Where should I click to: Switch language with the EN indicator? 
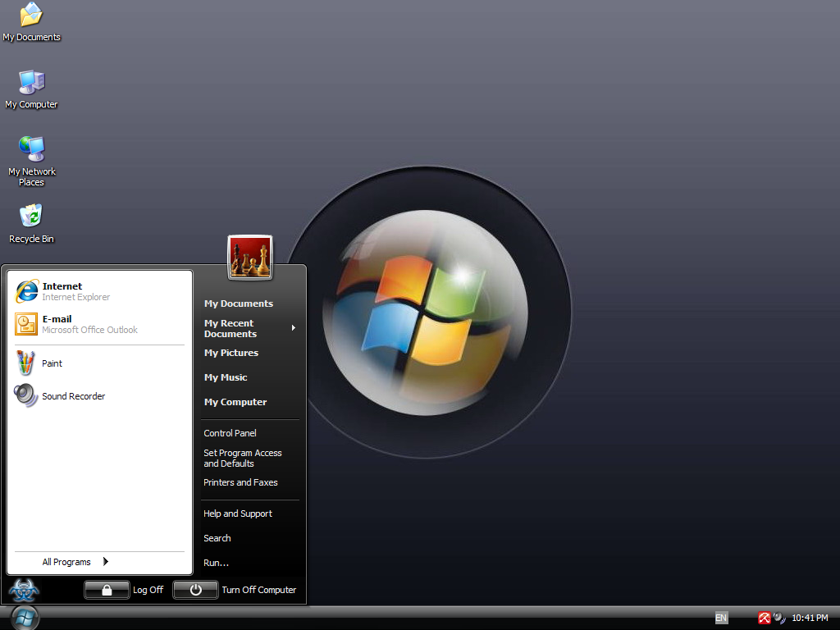point(720,618)
